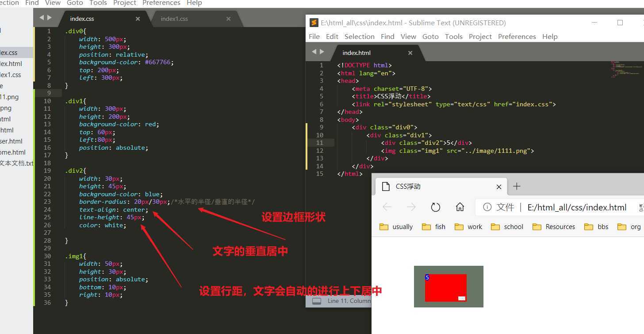644x334 pixels.
Task: Open Selection menu in front Sublime window
Action: pyautogui.click(x=359, y=37)
